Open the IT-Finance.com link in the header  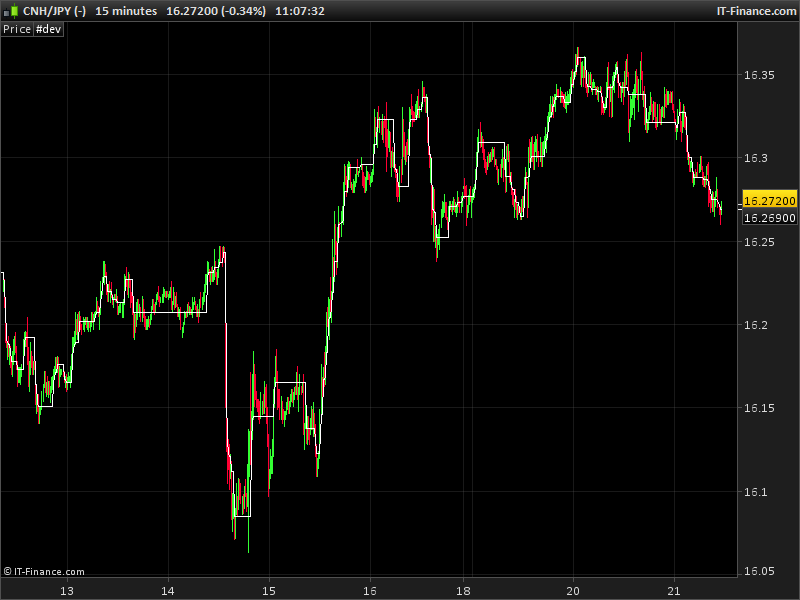point(756,11)
